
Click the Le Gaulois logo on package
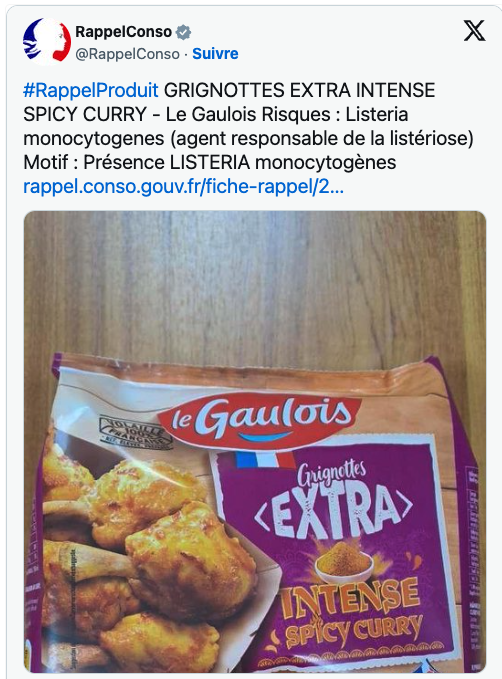pyautogui.click(x=259, y=419)
